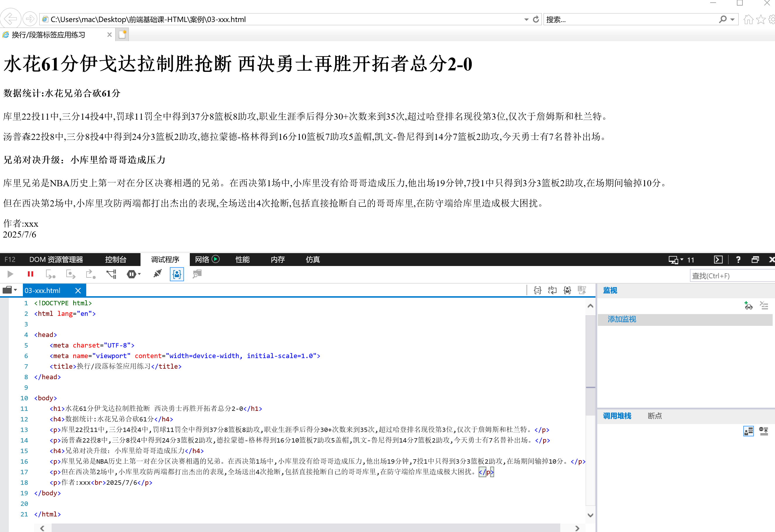
Task: Toggle Just My Code debugging button
Action: (x=177, y=274)
